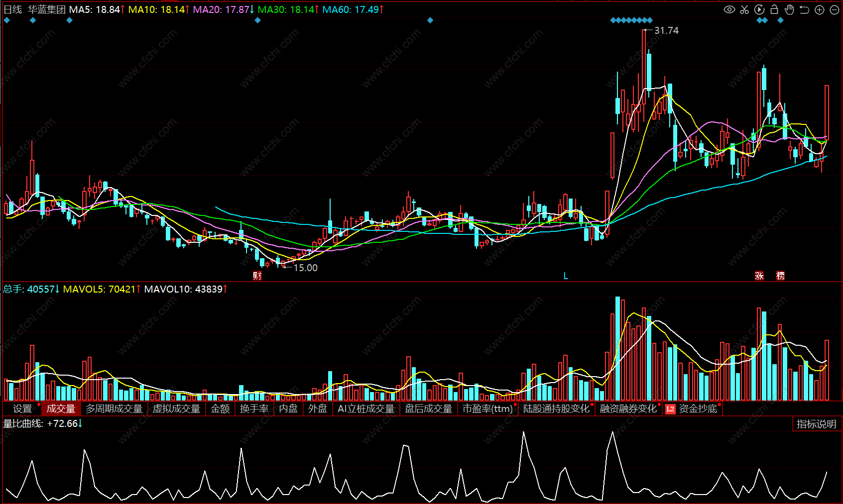
Task: Select the hand pan tool
Action: tap(789, 9)
